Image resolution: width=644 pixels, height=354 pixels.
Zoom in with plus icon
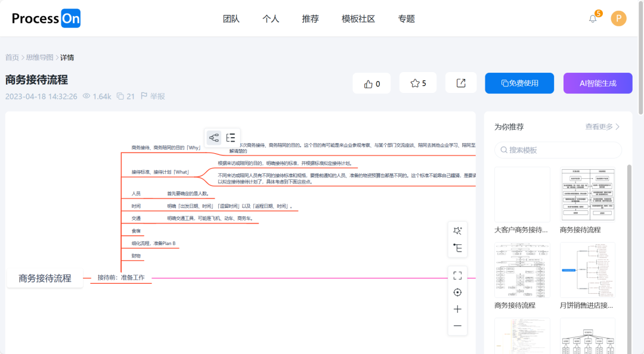[x=457, y=309]
